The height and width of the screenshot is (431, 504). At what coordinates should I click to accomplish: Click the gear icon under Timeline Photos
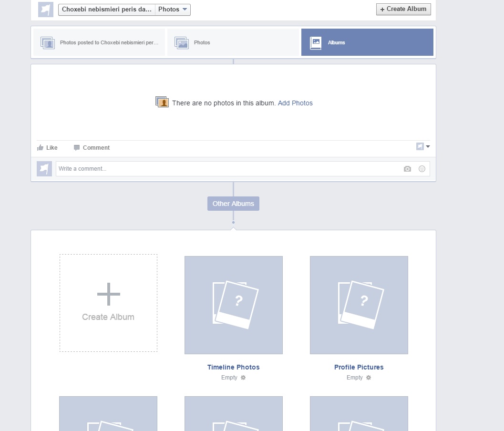[243, 378]
